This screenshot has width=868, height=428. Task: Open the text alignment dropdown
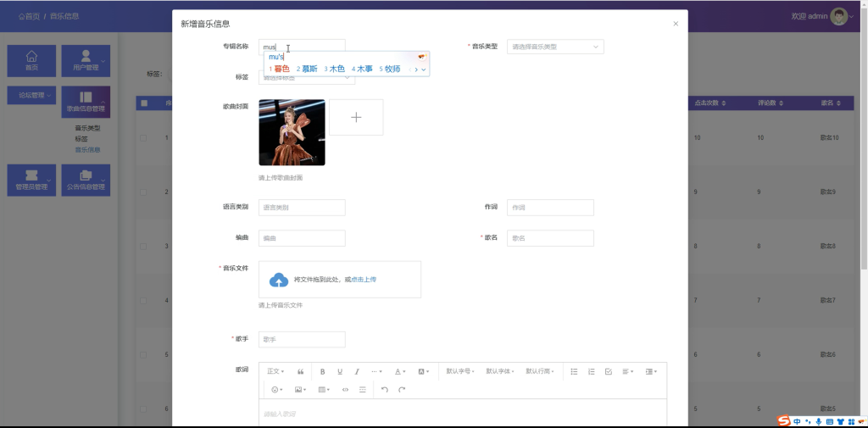click(628, 371)
